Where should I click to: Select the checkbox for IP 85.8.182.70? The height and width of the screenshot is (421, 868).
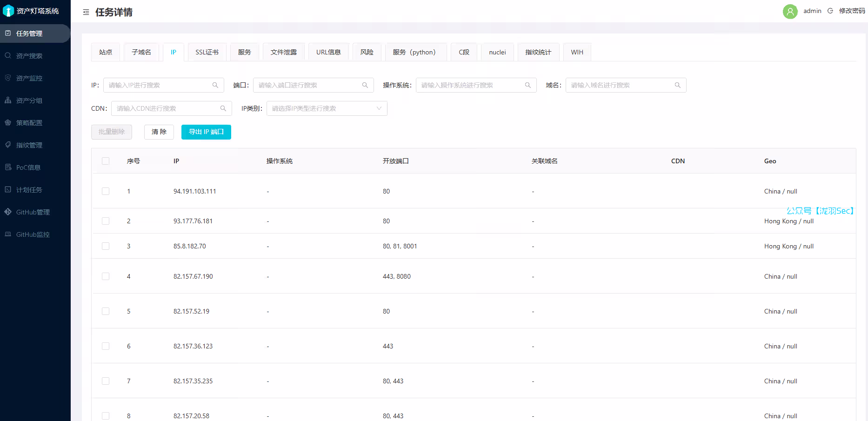(x=106, y=246)
